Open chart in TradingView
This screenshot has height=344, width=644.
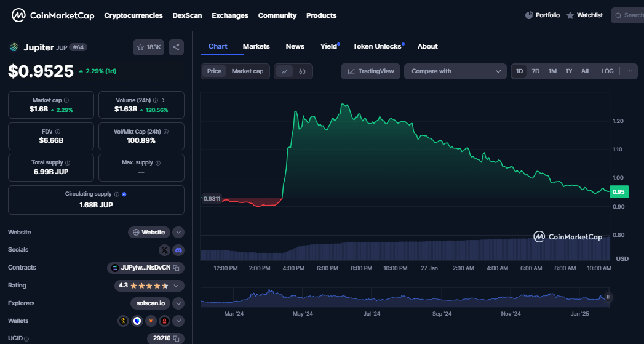point(370,71)
